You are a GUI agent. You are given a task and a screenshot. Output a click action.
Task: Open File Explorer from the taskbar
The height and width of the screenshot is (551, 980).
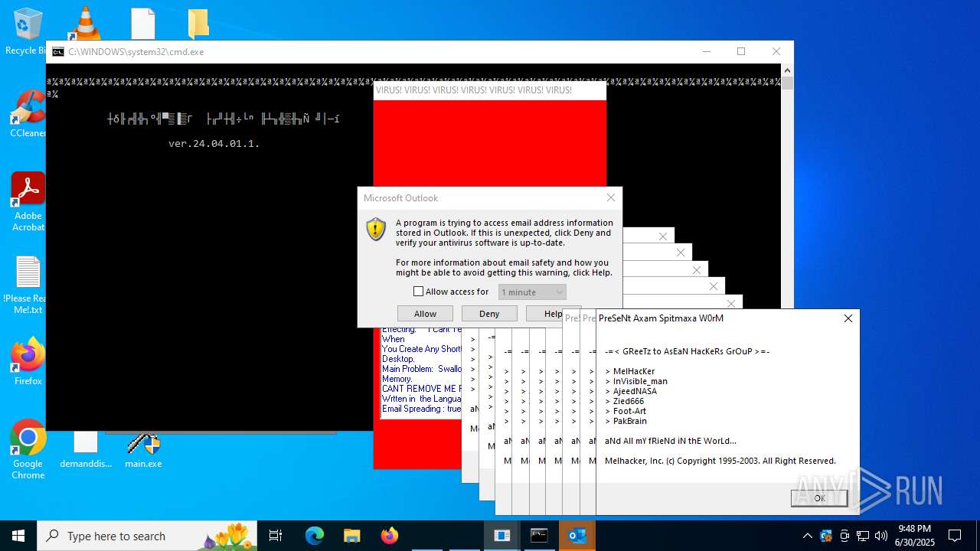[x=351, y=536]
